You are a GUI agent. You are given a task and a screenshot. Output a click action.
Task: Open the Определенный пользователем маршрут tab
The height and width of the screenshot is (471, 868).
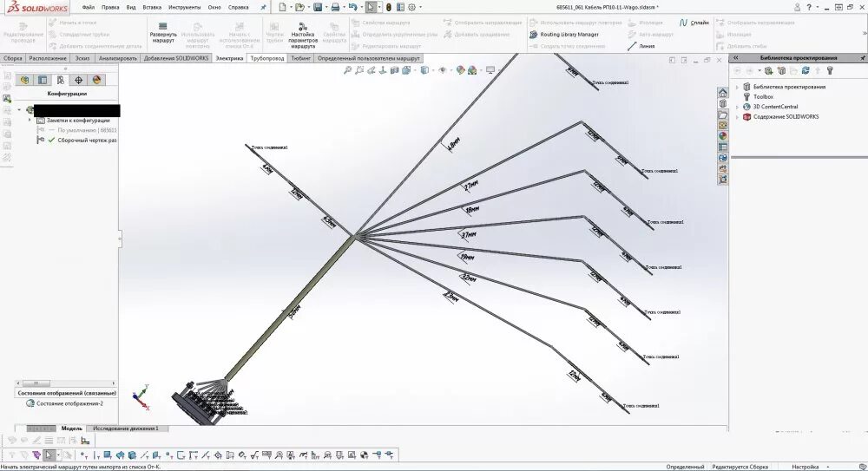click(x=368, y=58)
